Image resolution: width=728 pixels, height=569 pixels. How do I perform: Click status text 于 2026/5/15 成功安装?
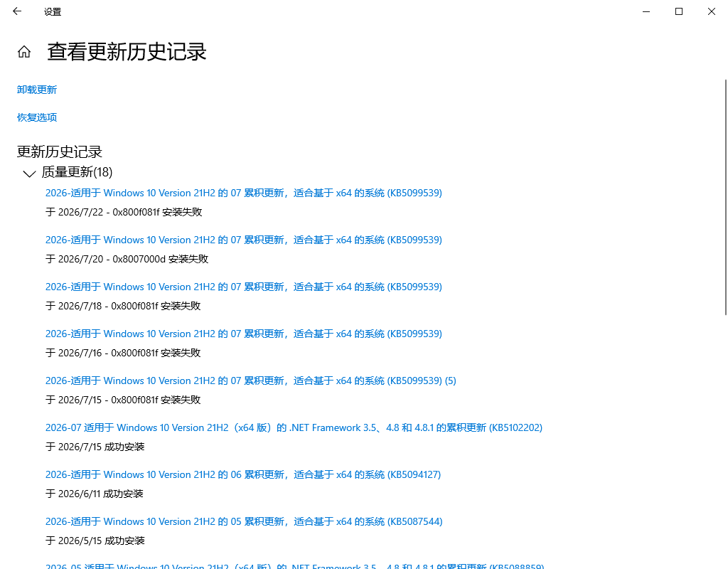click(x=95, y=541)
